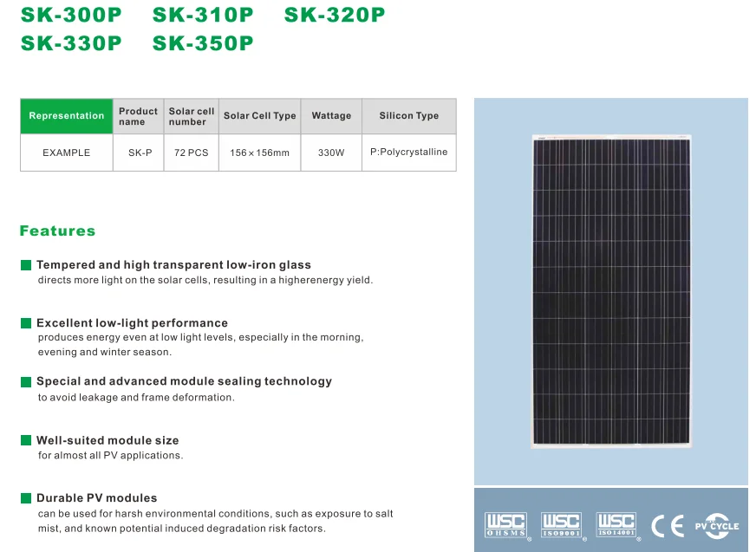
Task: Click the 156 x 156mm table cell
Action: 260,153
